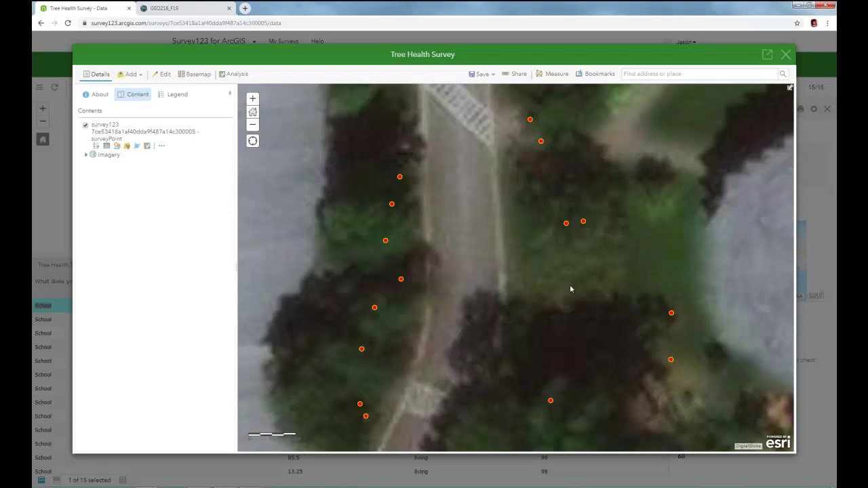Click the DigitalGlobe attribution

pos(748,446)
